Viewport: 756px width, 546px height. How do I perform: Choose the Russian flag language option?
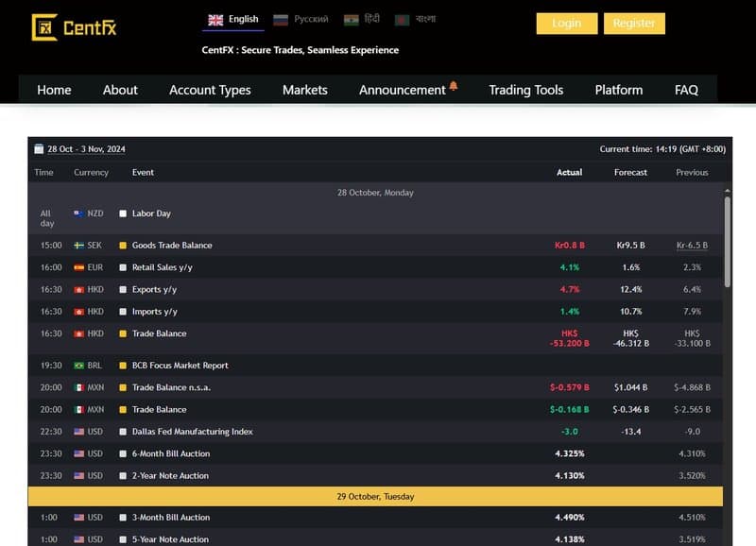click(281, 20)
